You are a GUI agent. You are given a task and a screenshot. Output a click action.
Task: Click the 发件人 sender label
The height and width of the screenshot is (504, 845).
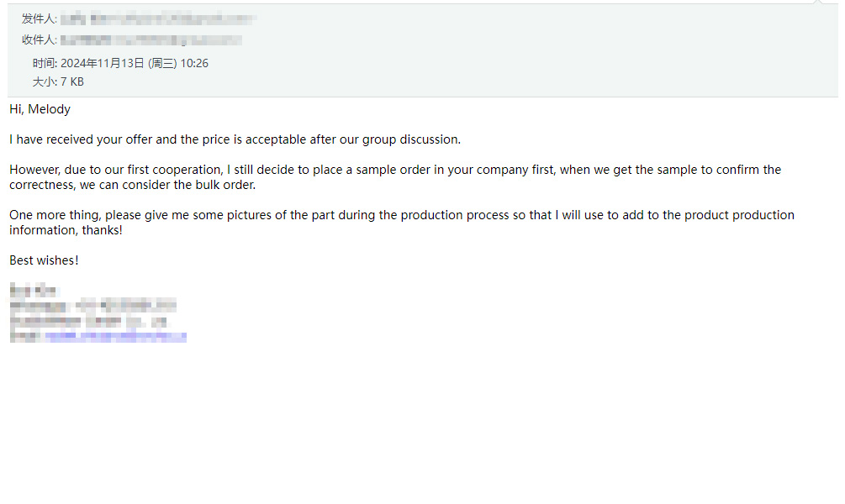[40, 18]
